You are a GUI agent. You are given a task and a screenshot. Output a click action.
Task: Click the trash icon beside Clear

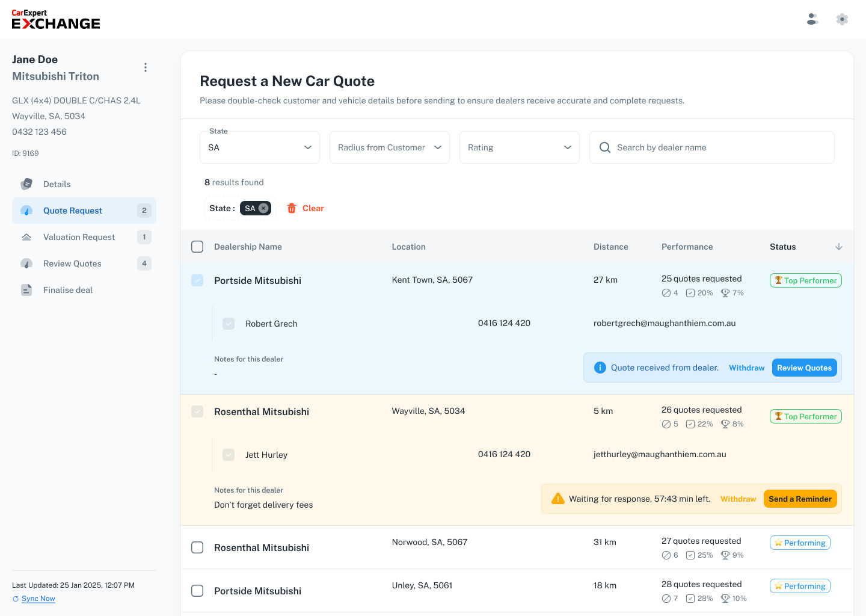pyautogui.click(x=292, y=208)
